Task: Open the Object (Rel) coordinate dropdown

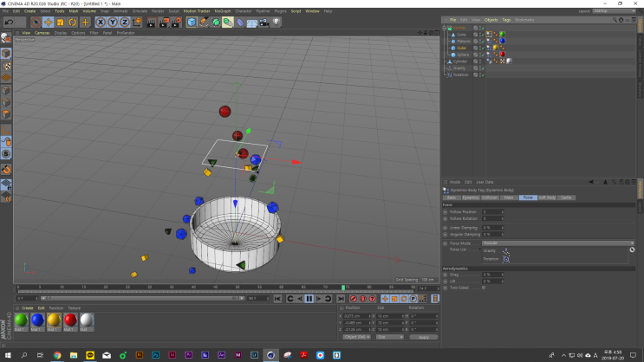Action: click(x=356, y=337)
